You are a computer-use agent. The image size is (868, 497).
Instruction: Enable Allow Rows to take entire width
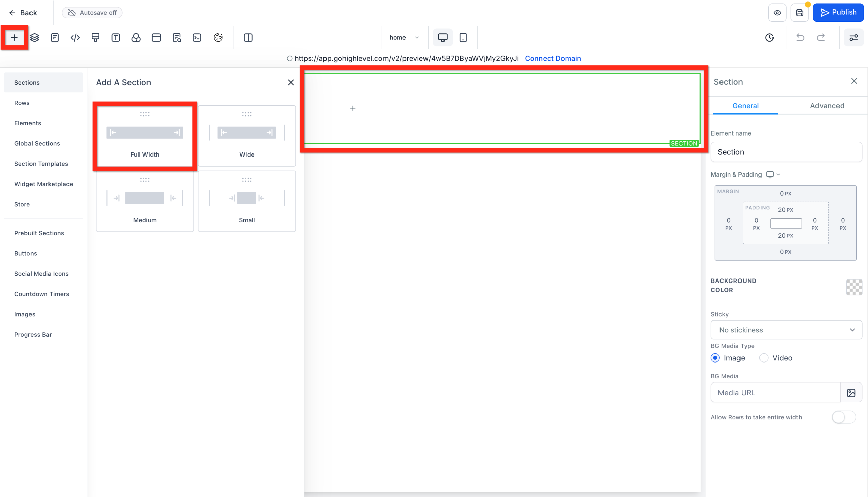pyautogui.click(x=844, y=417)
